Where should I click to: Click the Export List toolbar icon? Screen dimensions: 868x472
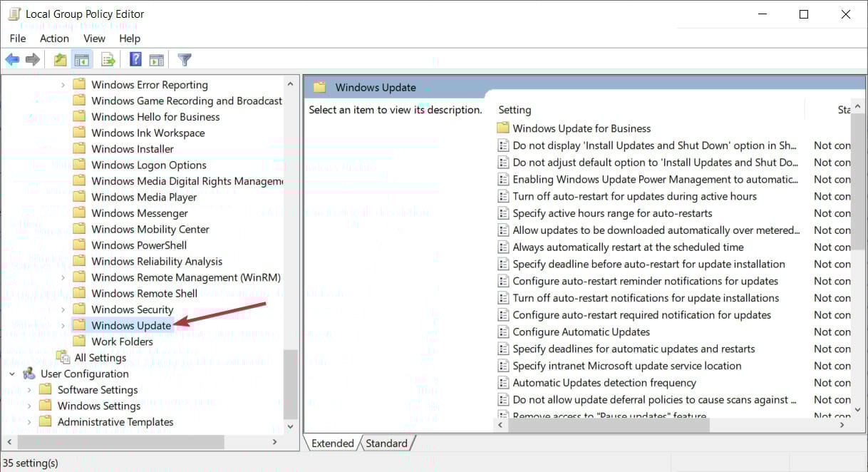pos(108,60)
